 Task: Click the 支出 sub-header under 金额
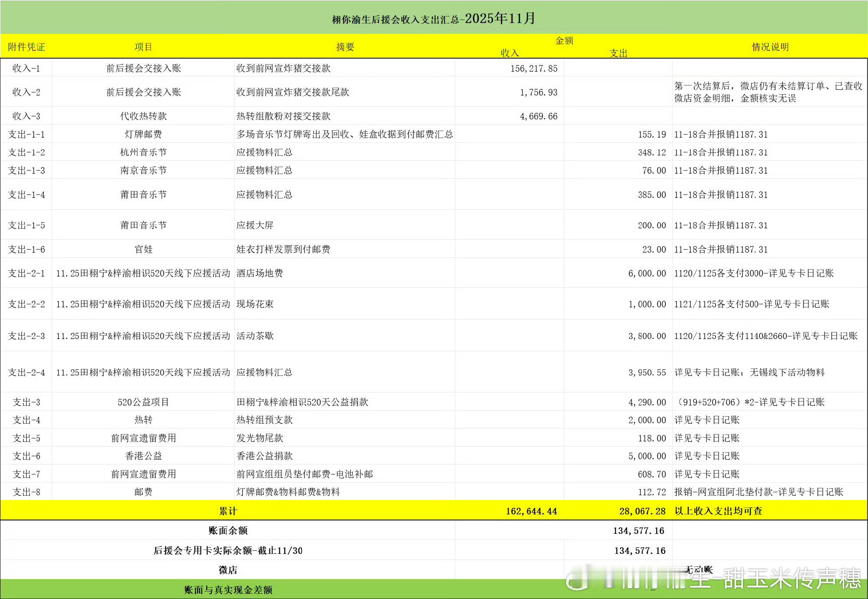(618, 53)
